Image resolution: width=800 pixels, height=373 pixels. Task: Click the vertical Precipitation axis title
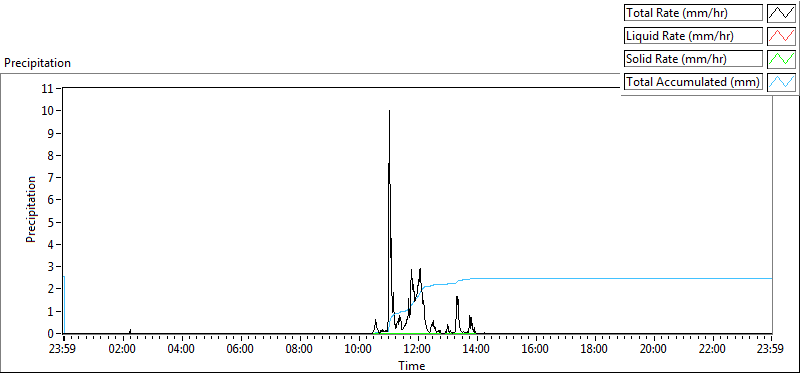click(x=31, y=209)
